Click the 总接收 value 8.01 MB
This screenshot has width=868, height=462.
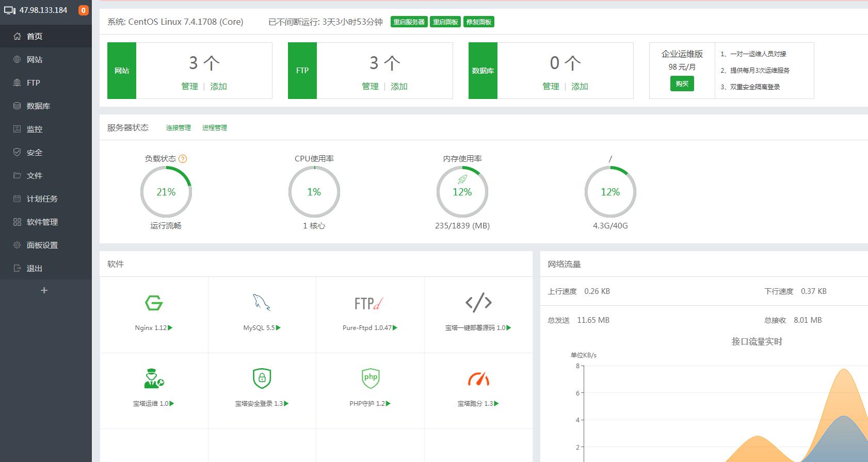point(808,320)
